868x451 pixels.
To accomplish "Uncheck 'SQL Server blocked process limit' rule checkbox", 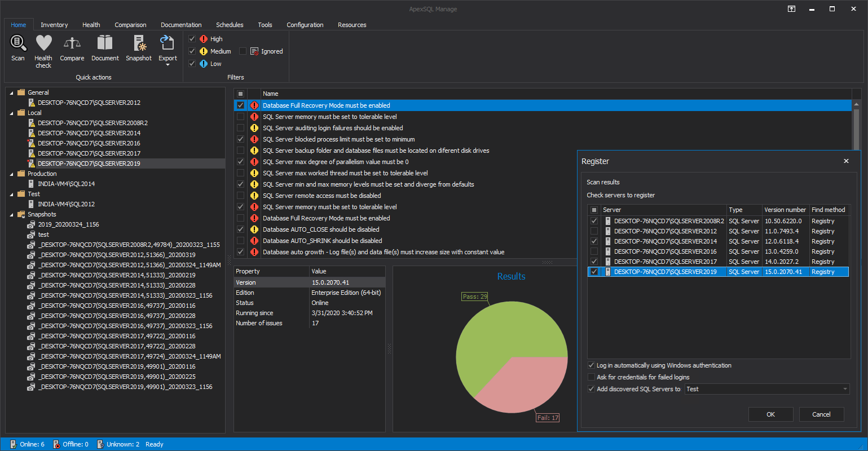I will (x=240, y=139).
